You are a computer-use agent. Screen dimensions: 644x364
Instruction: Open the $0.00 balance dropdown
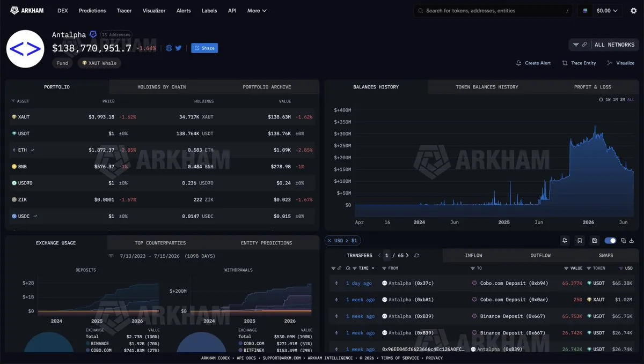click(600, 11)
